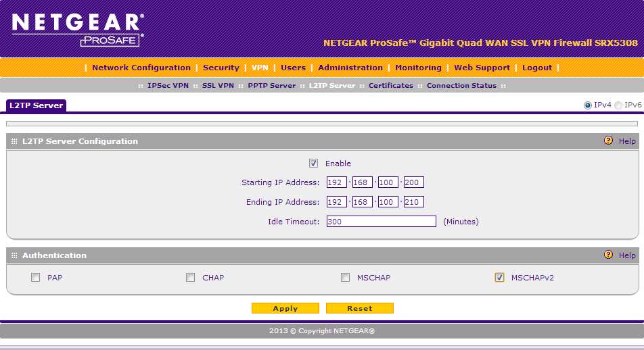Image resolution: width=644 pixels, height=350 pixels.
Task: Click grid icon beside L2TP Server Configuration title
Action: [x=14, y=141]
